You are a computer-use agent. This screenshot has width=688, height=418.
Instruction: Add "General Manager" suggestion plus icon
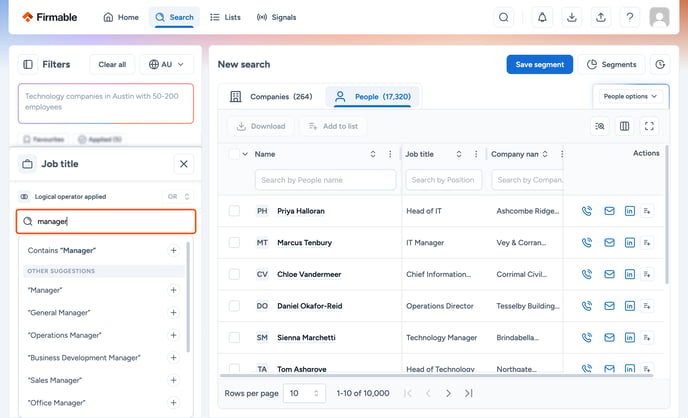click(173, 313)
